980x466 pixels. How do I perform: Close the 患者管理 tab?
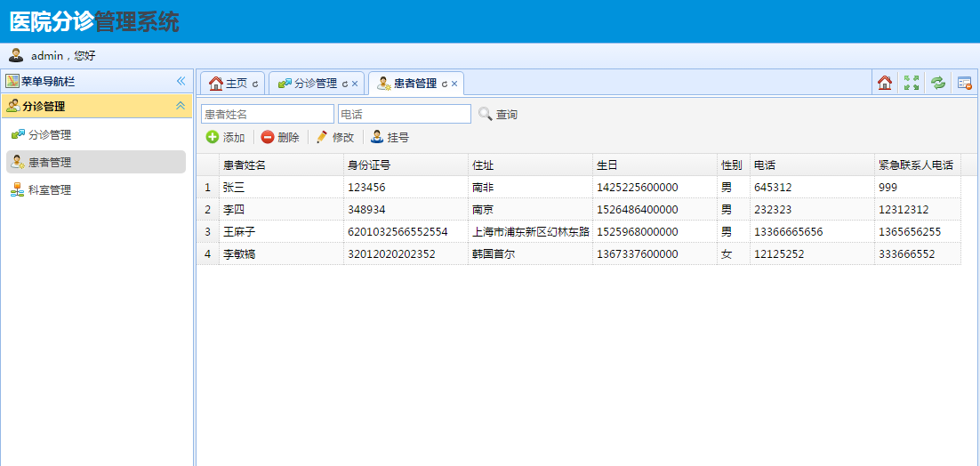coord(454,84)
